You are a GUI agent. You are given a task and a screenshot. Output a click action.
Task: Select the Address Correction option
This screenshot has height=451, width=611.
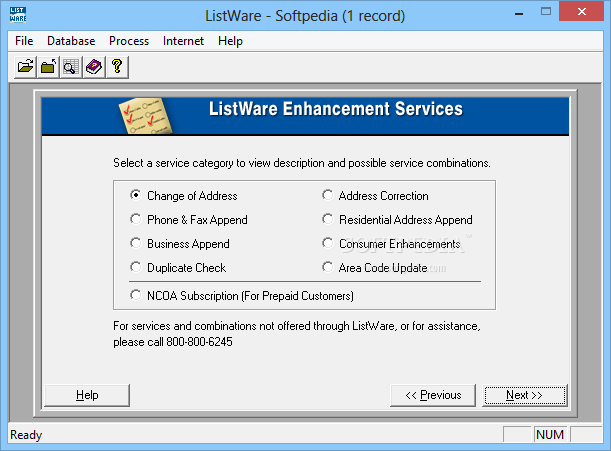[375, 195]
